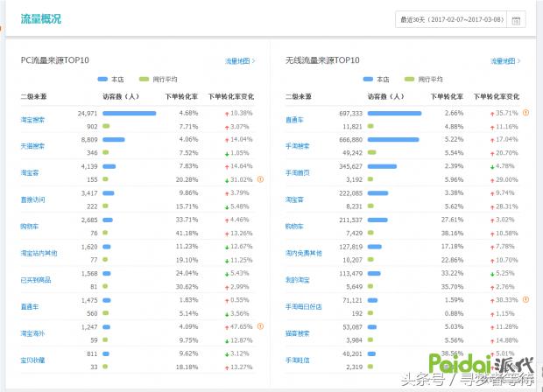Open 流量地图 link in 无线流量来源 panel
The image size is (543, 392).
coord(505,61)
